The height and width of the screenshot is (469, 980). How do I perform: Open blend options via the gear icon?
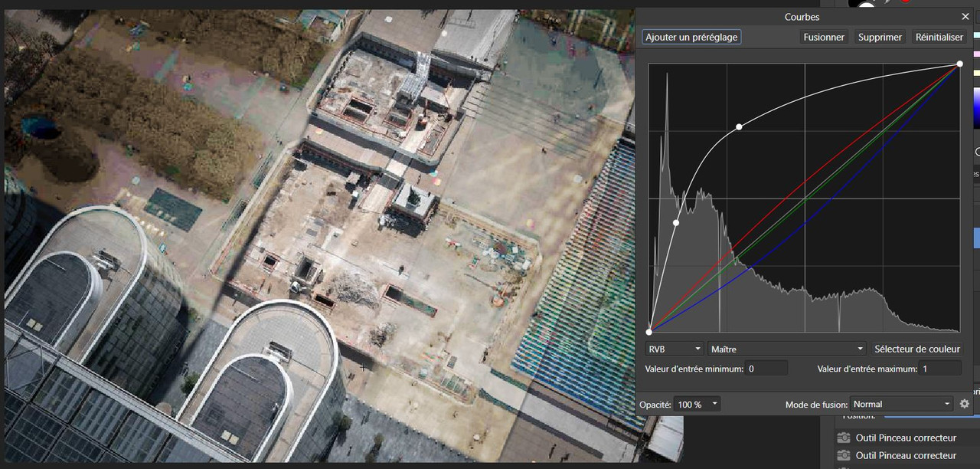(965, 404)
